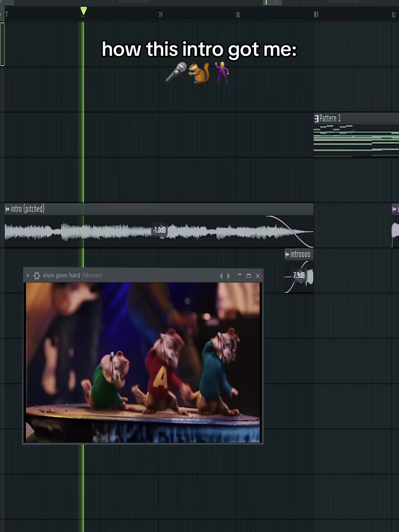This screenshot has width=399, height=532.
Task: Minimize the alvin goes hard window
Action: [239, 275]
